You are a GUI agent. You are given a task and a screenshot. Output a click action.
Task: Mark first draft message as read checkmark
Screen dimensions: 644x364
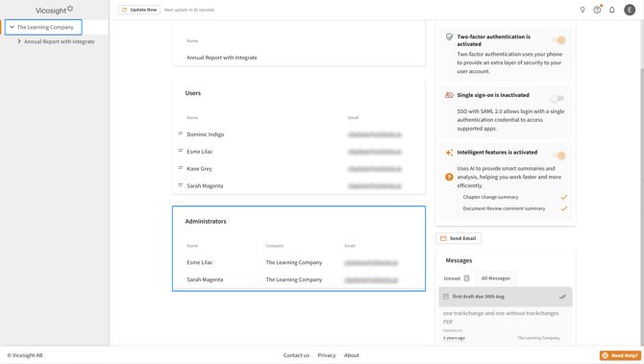pos(562,297)
